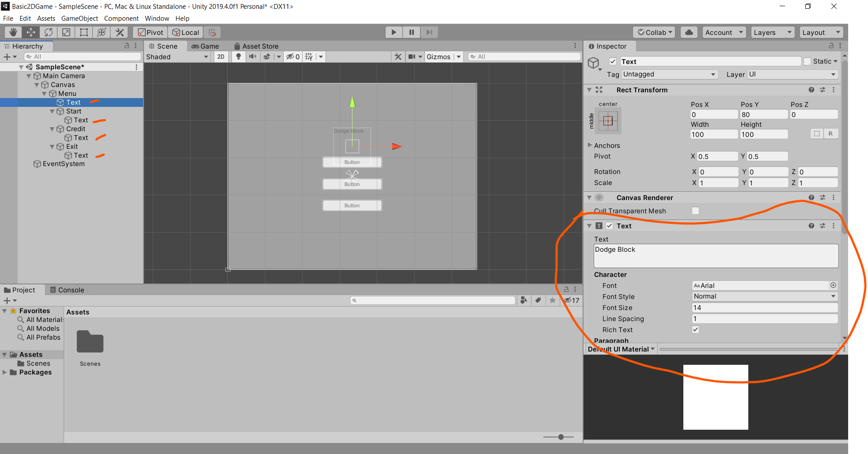Open the Tag dropdown

[670, 74]
